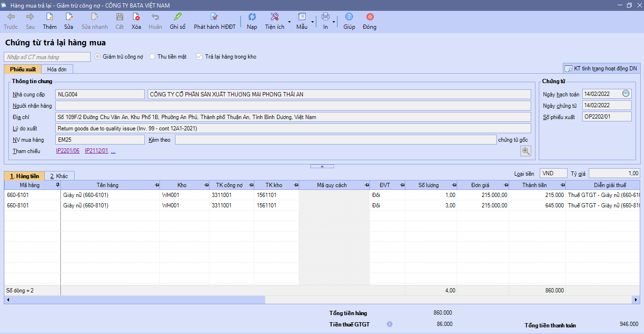Open reference link IP2201/06
The width and height of the screenshot is (644, 334).
(x=68, y=151)
